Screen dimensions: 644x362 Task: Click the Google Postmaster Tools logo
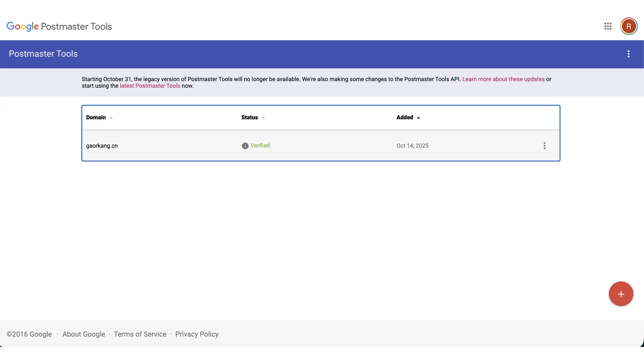(x=59, y=26)
